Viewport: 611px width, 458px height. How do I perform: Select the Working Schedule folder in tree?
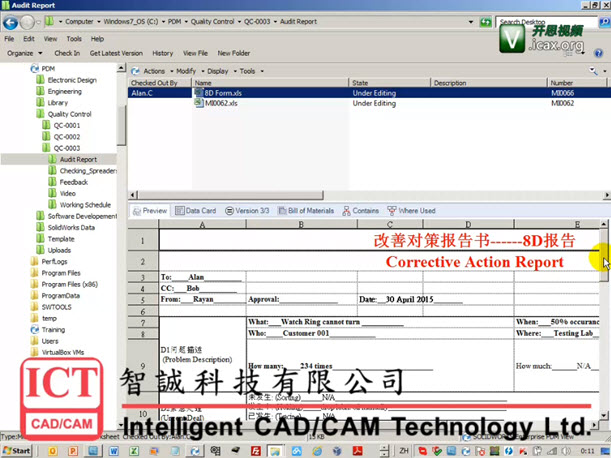click(85, 204)
